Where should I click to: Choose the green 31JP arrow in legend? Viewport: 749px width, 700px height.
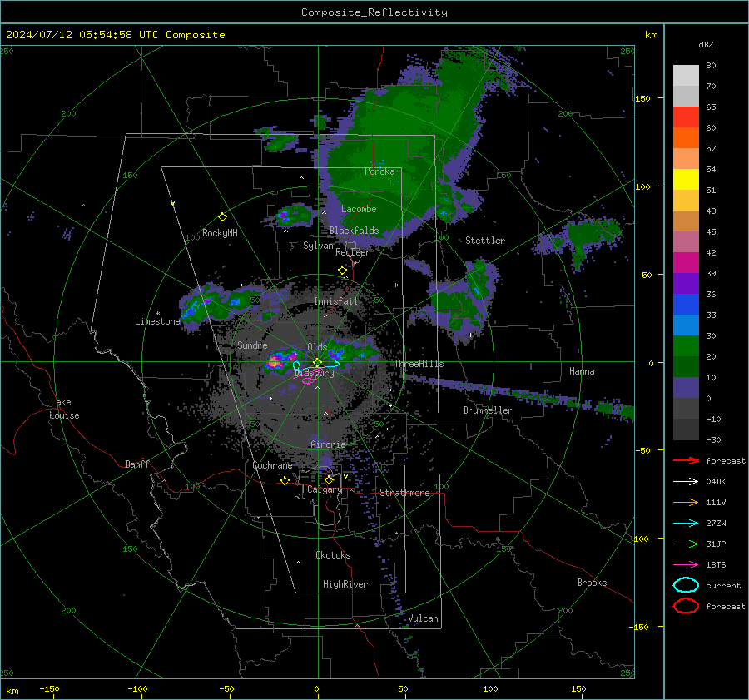point(686,544)
